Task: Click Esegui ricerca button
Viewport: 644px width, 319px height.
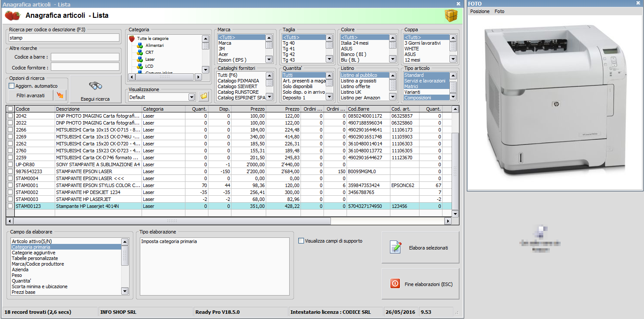Action: coord(95,90)
